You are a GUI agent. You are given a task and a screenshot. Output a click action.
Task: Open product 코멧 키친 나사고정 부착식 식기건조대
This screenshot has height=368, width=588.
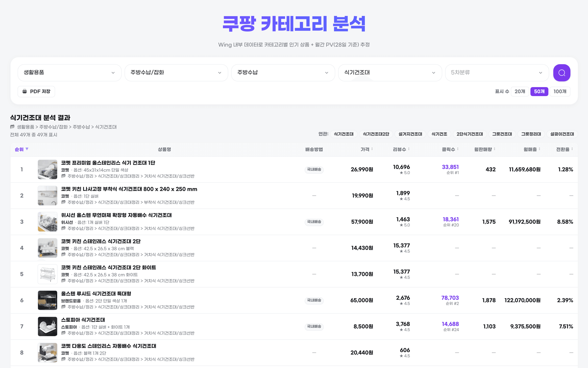click(x=129, y=189)
